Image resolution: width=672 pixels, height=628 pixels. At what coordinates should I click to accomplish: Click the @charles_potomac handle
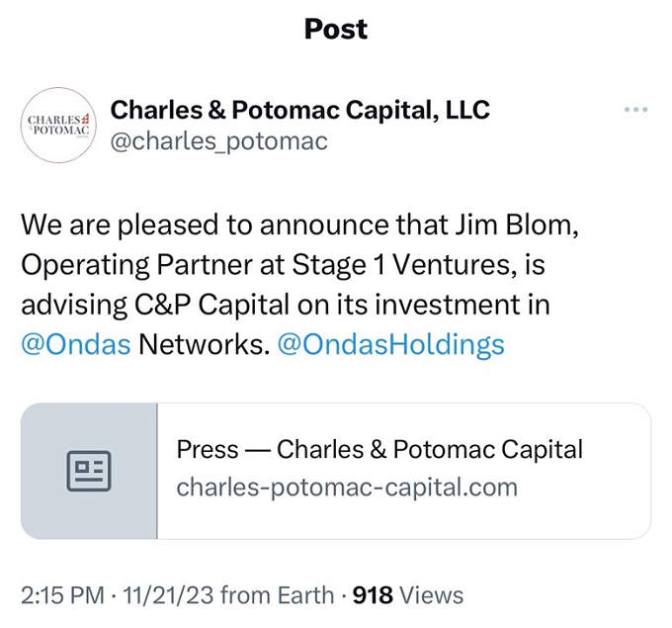pyautogui.click(x=218, y=141)
